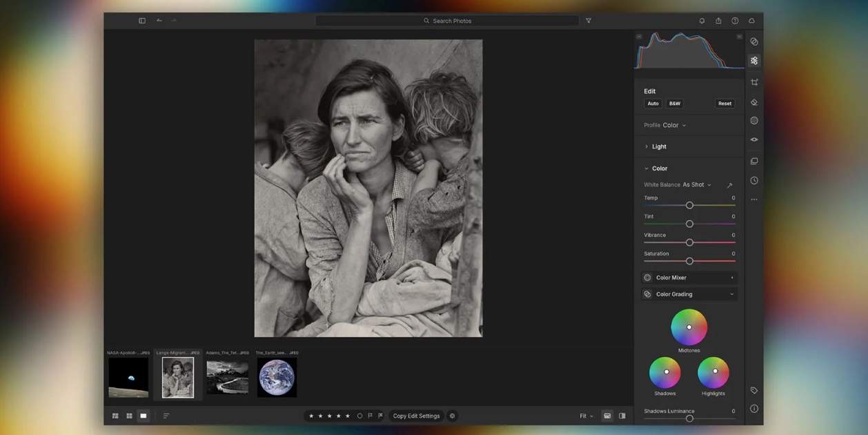Screen dimensions: 868x435
Task: Open the gear beside Copy Edit Settings
Action: tap(452, 416)
